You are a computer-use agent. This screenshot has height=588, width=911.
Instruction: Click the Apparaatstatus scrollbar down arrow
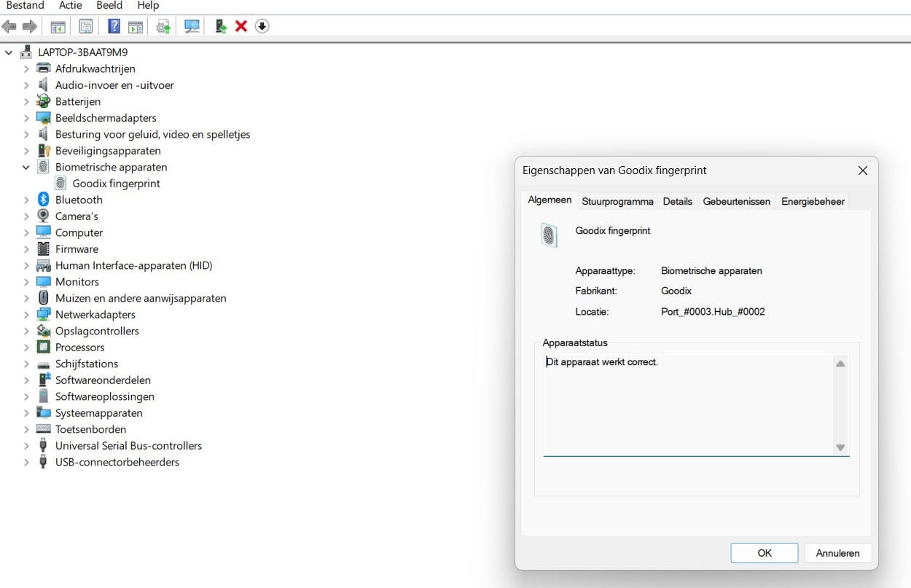[840, 447]
